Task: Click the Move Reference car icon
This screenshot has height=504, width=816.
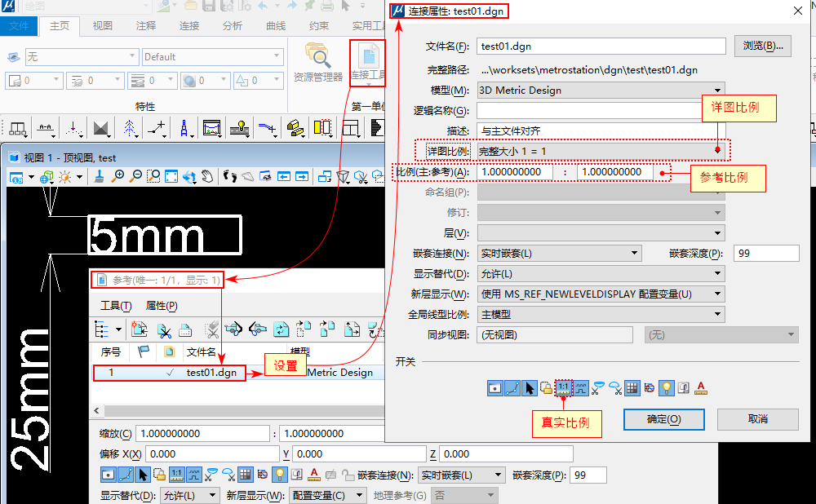Action: click(233, 329)
